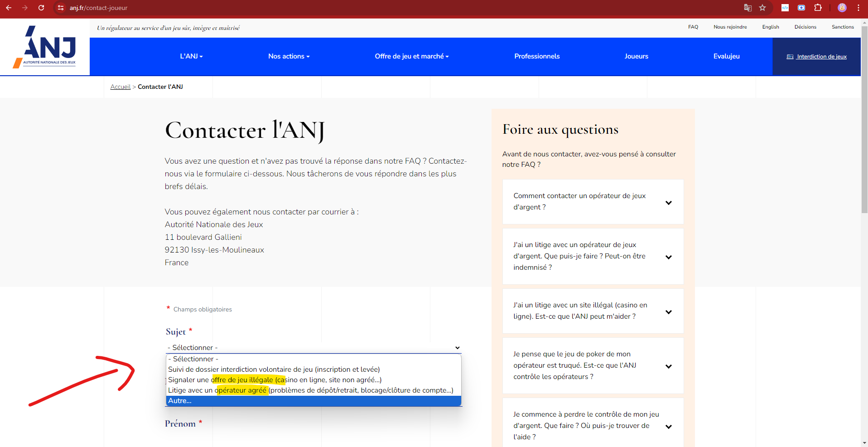
Task: Open the L'ANJ navigation menu
Action: click(191, 56)
